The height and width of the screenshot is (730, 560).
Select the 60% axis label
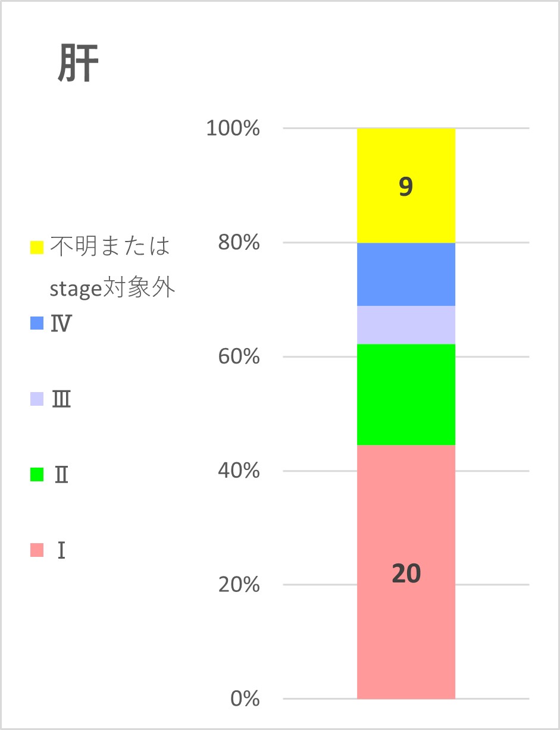click(239, 357)
